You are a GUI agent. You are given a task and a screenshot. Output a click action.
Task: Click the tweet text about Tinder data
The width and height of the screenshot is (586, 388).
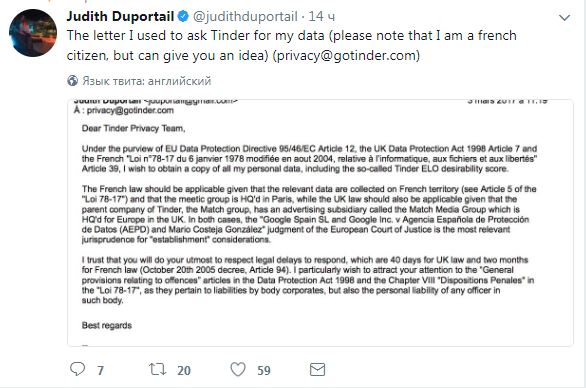(x=292, y=46)
